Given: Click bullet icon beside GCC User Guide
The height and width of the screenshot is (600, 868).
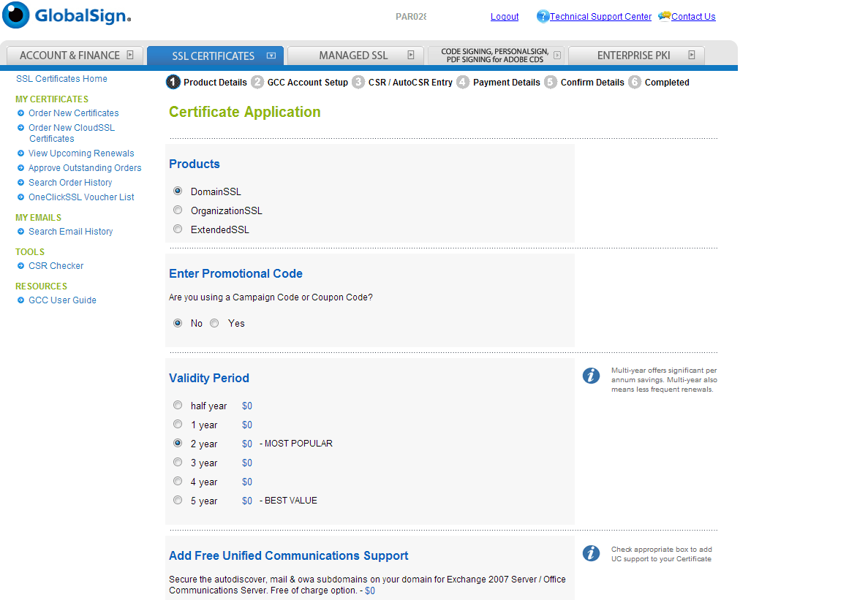Looking at the screenshot, I should click(x=20, y=300).
